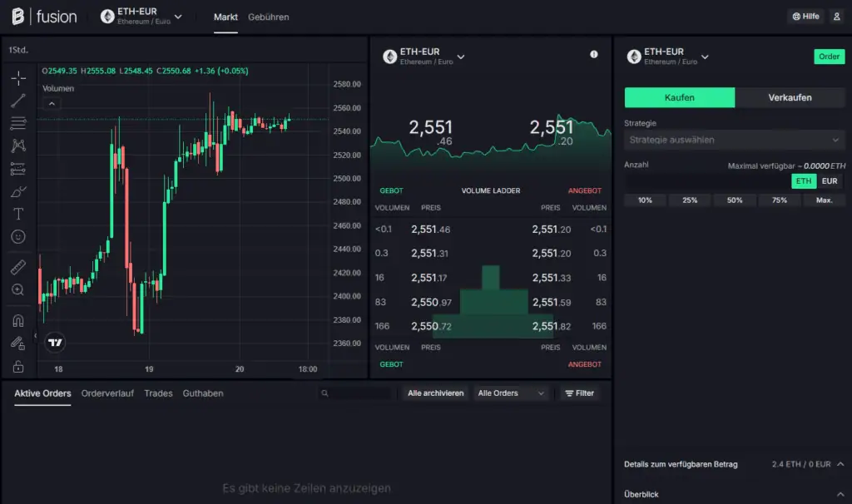The width and height of the screenshot is (852, 504).
Task: Open the Gebühren tab in header
Action: point(269,17)
